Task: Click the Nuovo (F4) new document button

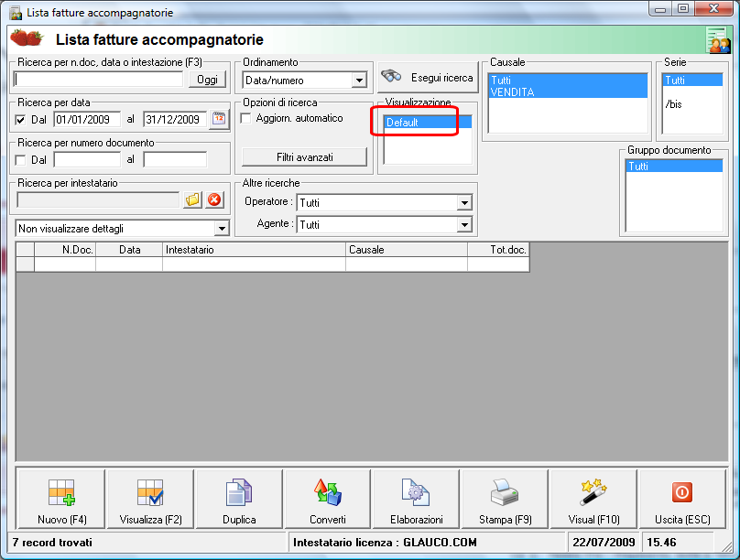Action: click(x=61, y=500)
